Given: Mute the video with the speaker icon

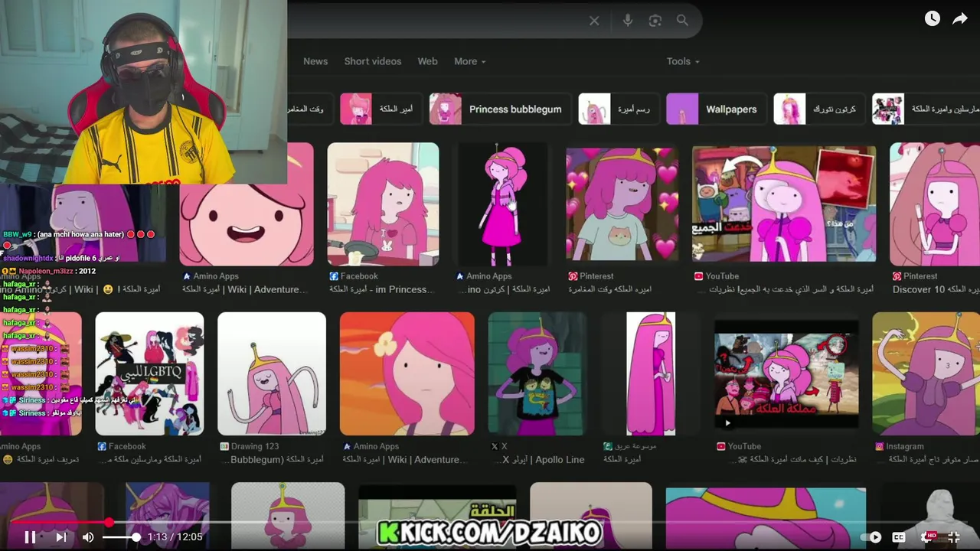Looking at the screenshot, I should (88, 537).
